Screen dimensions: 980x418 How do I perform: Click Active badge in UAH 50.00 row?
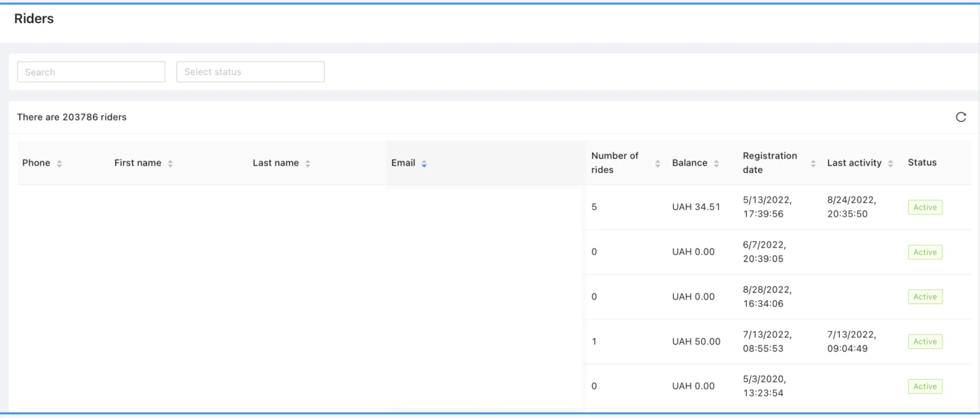point(925,342)
